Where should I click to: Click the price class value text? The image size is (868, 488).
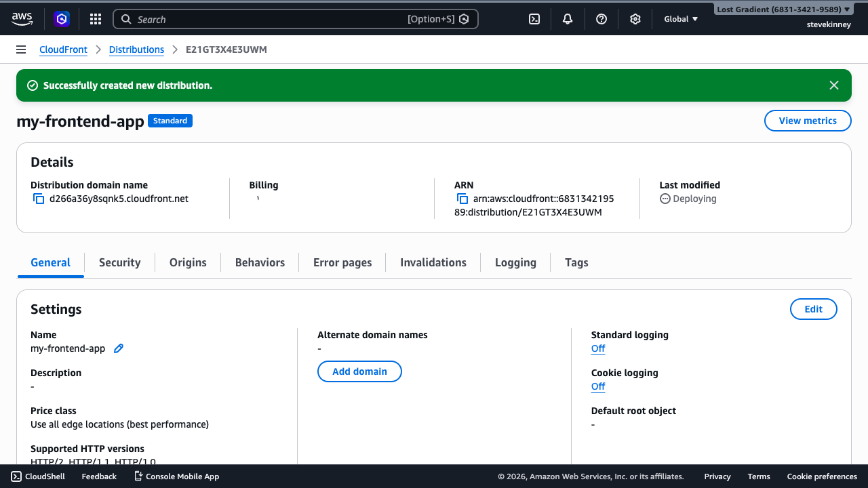pos(119,424)
